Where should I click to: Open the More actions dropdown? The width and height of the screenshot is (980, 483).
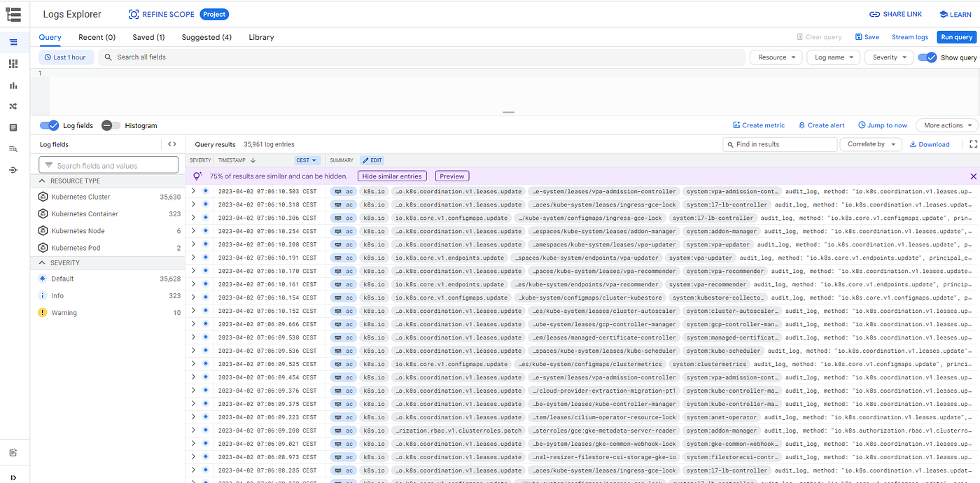point(947,125)
